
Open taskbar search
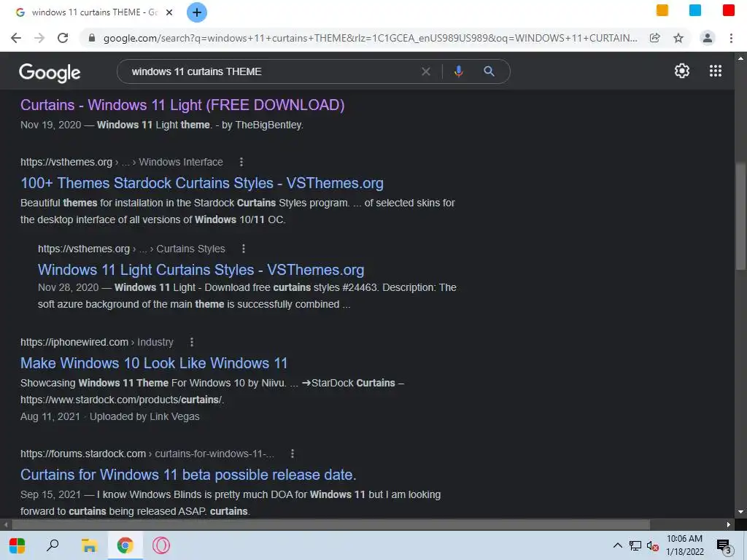[53, 545]
